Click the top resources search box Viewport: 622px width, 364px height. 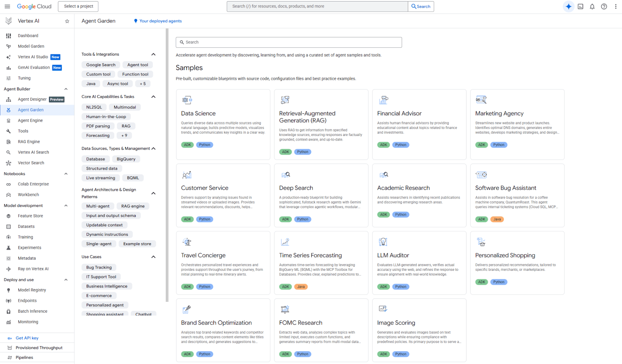(x=317, y=6)
